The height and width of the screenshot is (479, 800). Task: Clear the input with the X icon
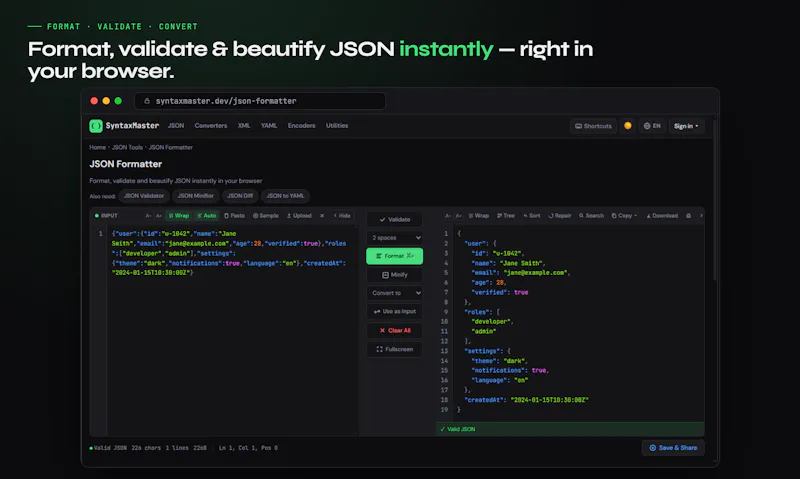click(x=322, y=216)
